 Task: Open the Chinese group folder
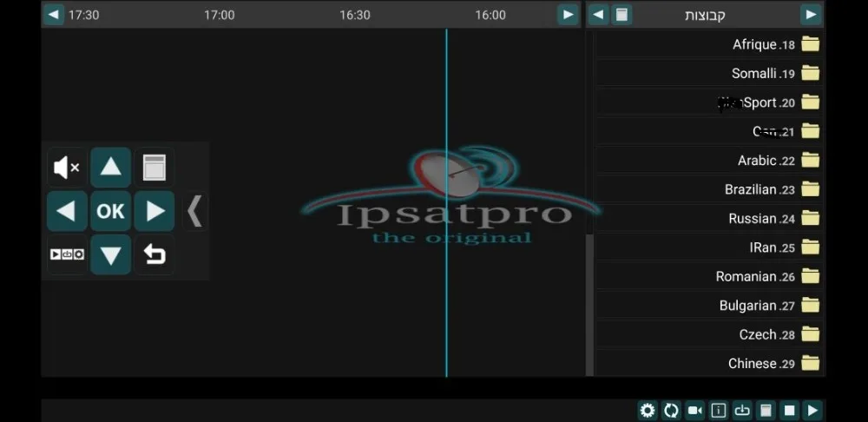coord(708,364)
